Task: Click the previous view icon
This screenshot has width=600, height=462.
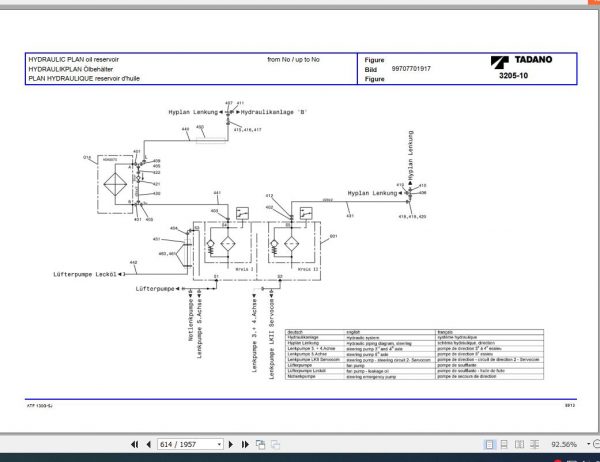Action: coord(261,444)
